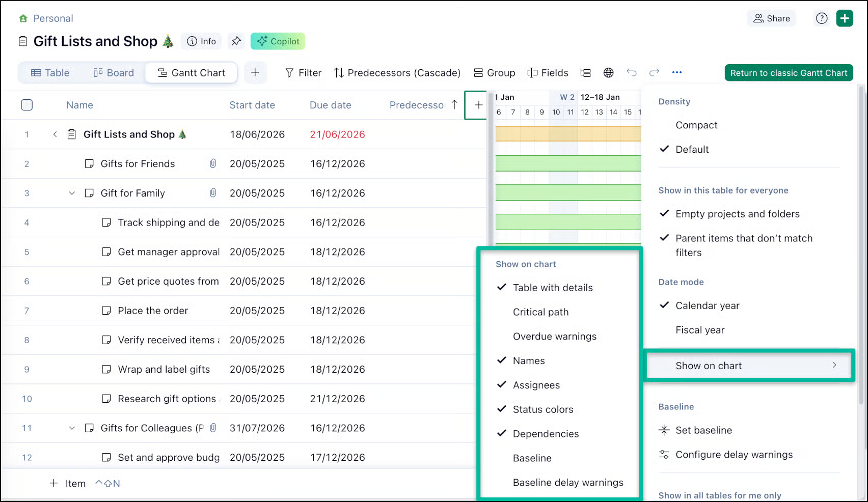
Task: Click attachment icon on Gifts for Friends
Action: [x=213, y=163]
